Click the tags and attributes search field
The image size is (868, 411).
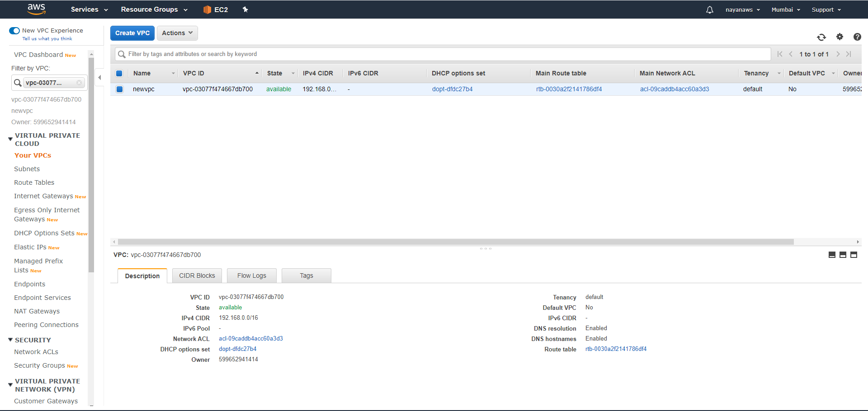(316, 54)
